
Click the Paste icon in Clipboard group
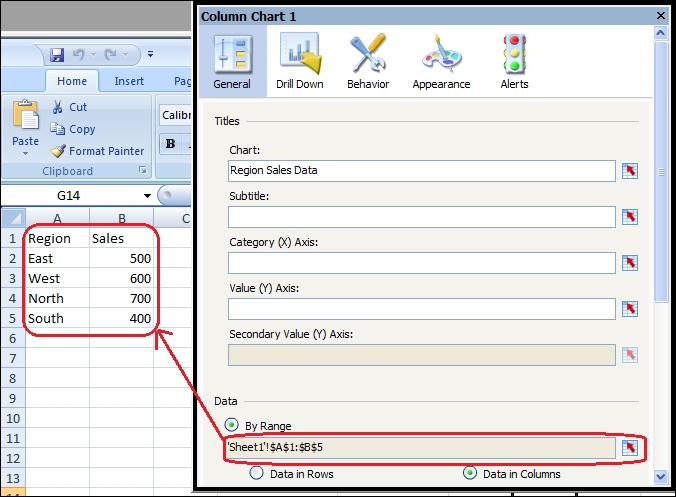[x=25, y=122]
